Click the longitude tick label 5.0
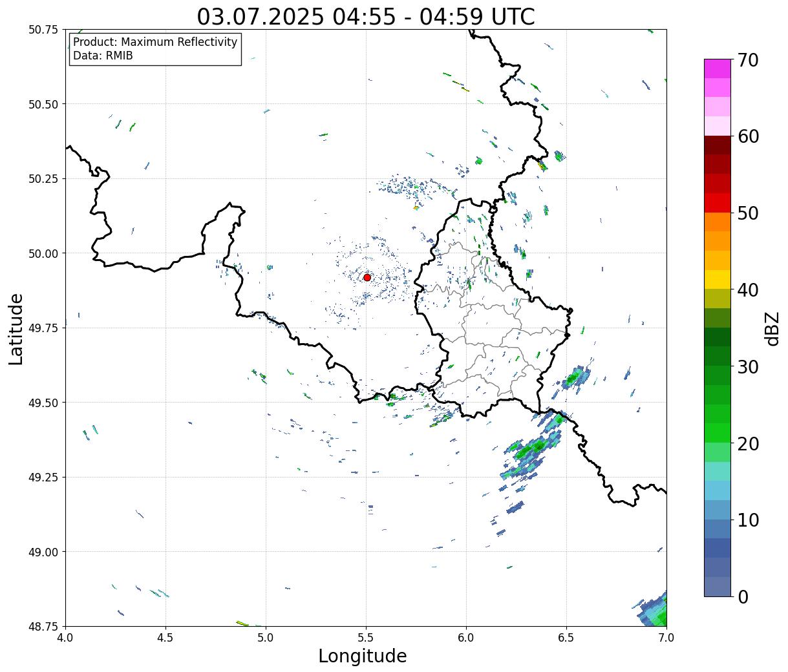Viewport: 788px width, 672px height. (266, 638)
